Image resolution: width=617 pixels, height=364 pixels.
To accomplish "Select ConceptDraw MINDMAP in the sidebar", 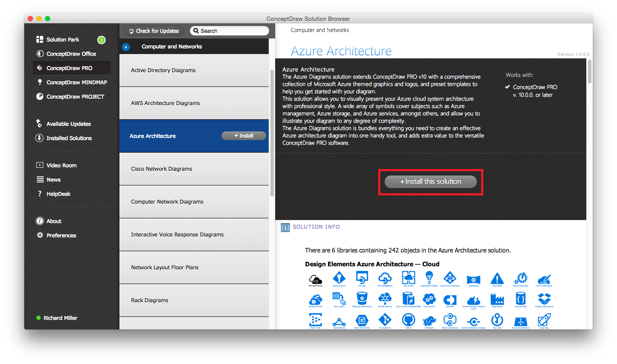I will [72, 82].
